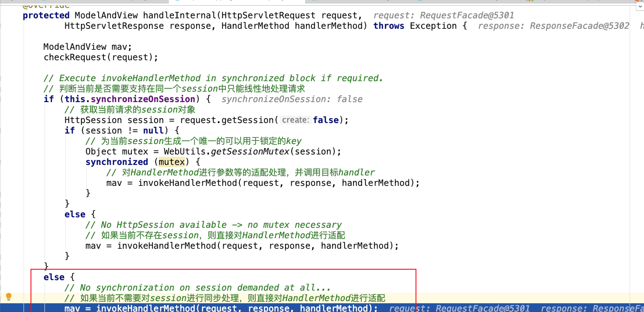Click the getSession method call

[x=248, y=120]
